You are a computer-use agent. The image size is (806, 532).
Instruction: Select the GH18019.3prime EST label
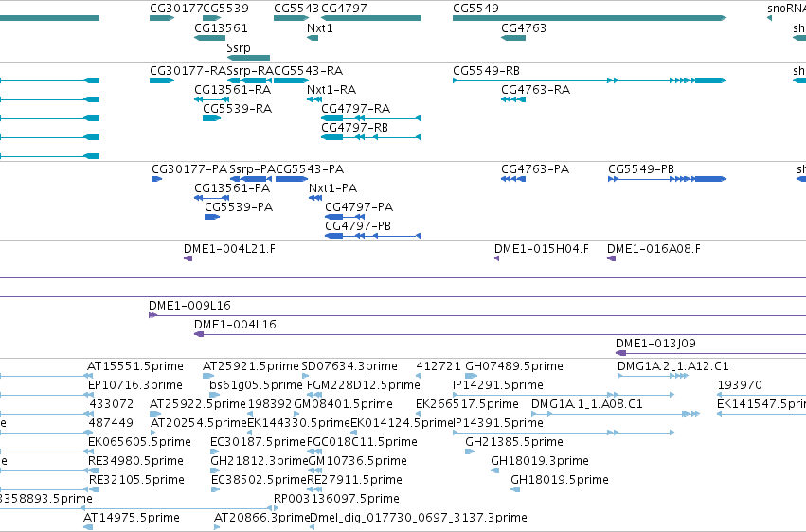point(540,461)
